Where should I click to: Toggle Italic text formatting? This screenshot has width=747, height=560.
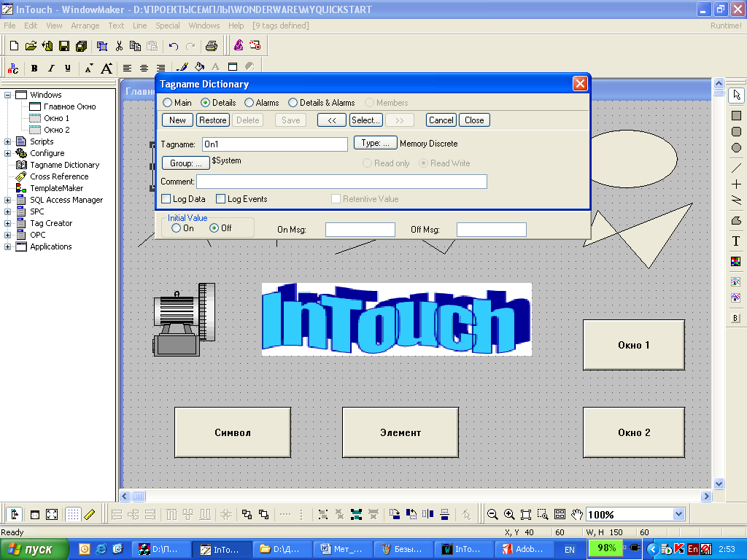click(51, 68)
